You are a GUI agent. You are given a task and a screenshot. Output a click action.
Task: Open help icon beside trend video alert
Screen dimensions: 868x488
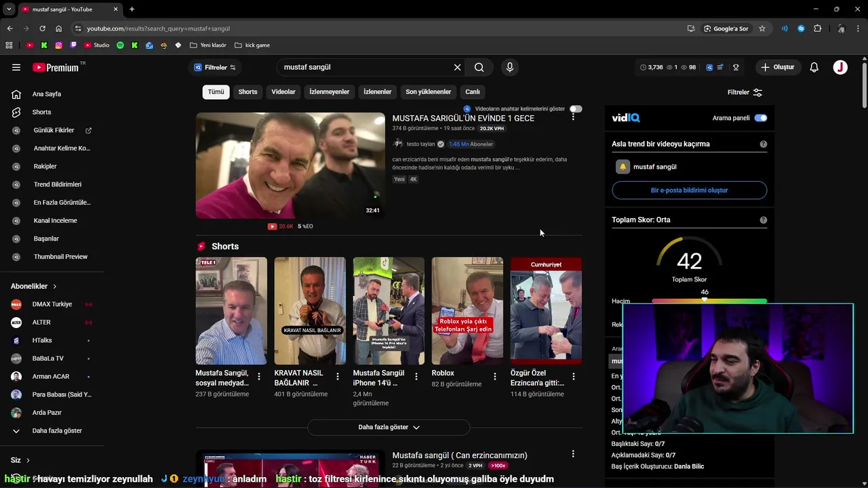coord(764,144)
